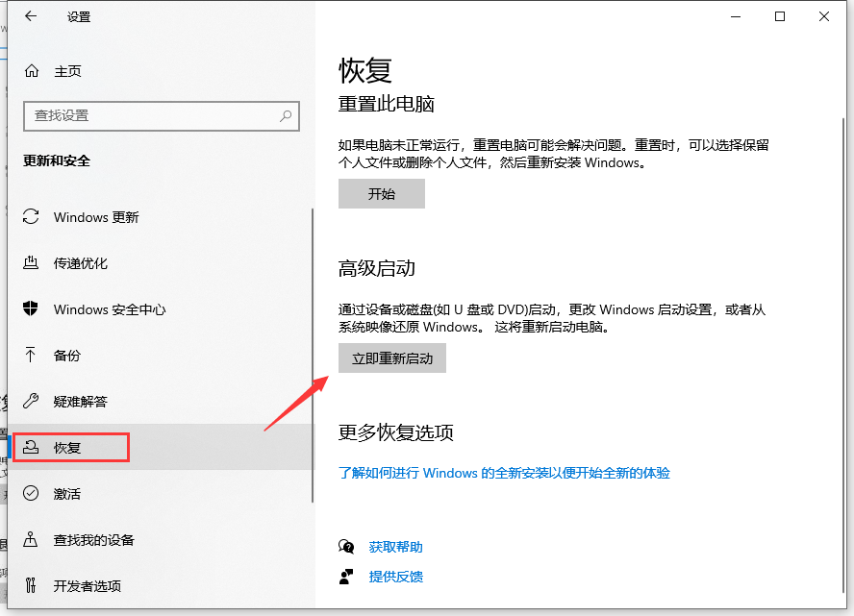Select 查找我的设备 in sidebar
This screenshot has height=616, width=854.
point(160,540)
